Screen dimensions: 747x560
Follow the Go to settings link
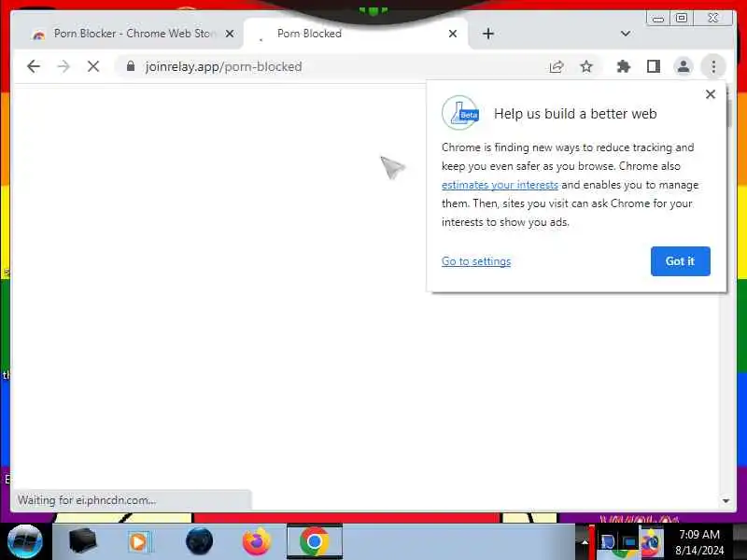point(476,261)
